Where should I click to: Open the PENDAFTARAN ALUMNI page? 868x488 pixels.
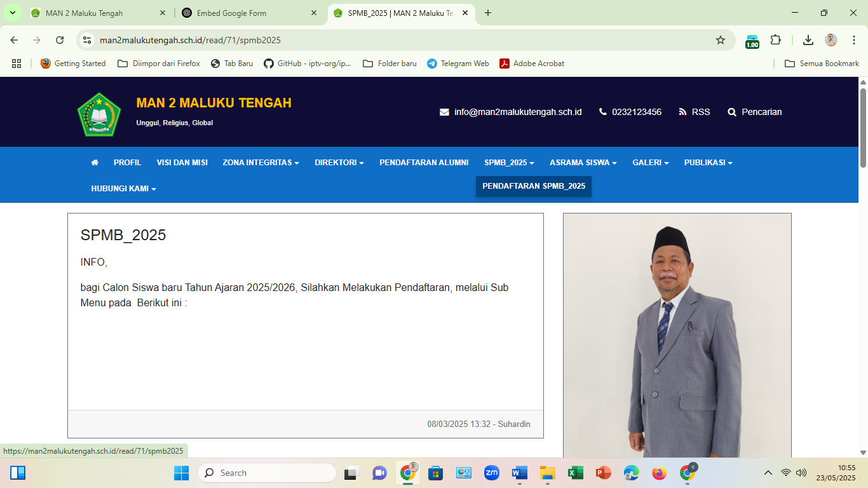pos(424,163)
